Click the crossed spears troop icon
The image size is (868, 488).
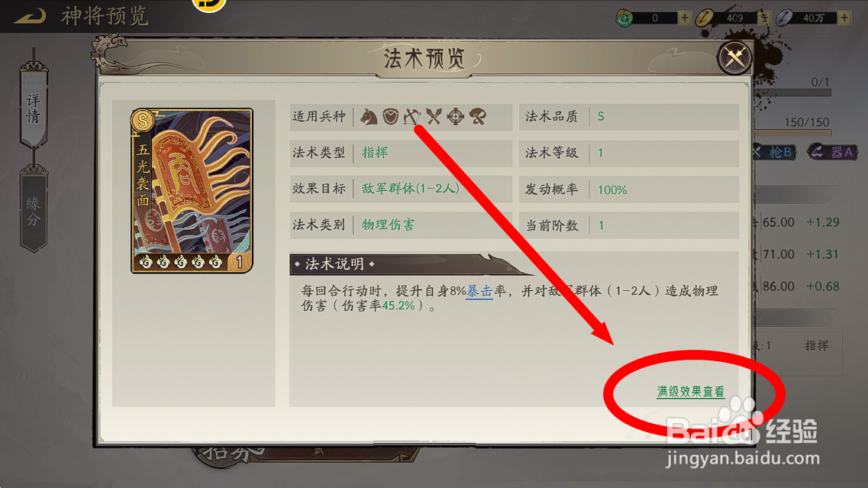click(x=434, y=116)
